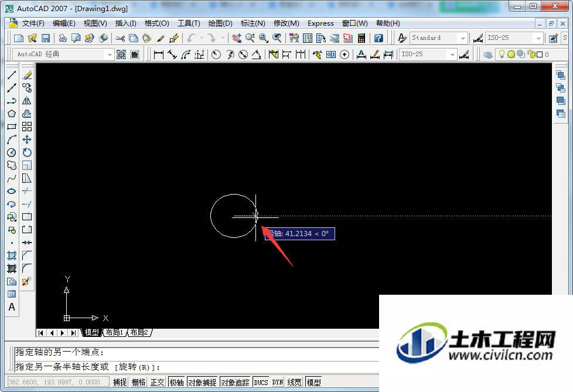Select the Fillet tool
The image size is (573, 392).
pyautogui.click(x=27, y=268)
